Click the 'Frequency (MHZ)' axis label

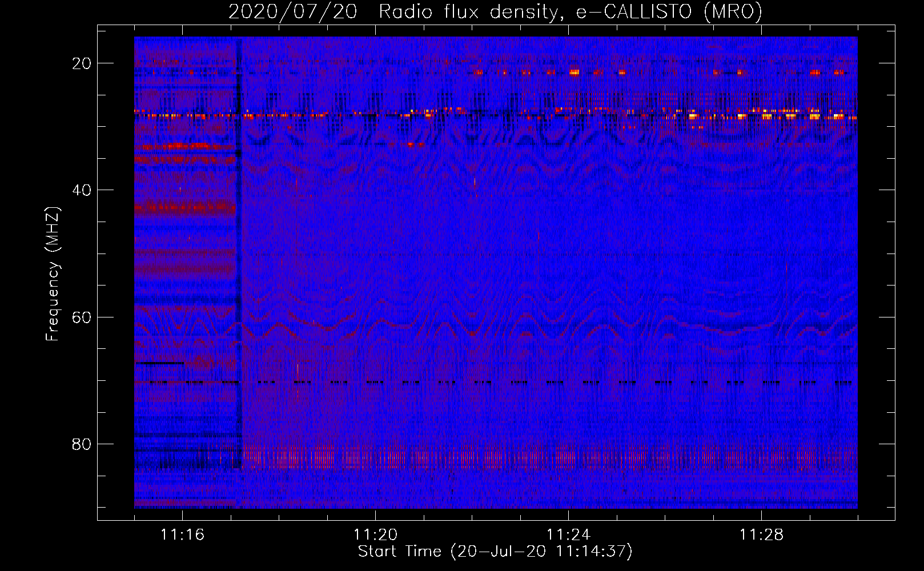coord(53,274)
